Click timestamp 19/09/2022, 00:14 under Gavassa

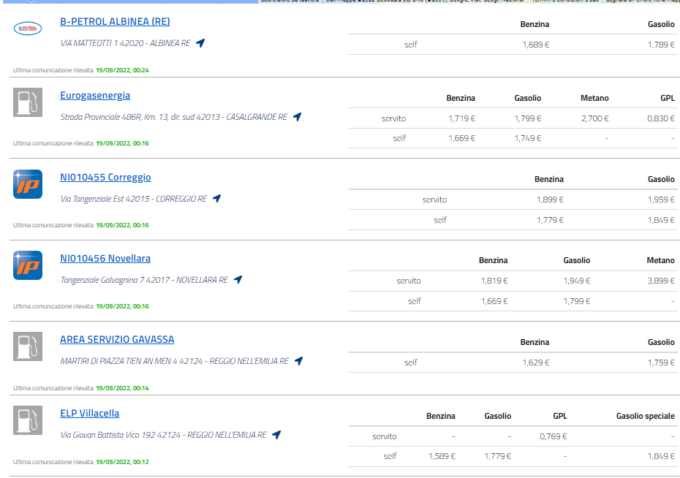click(x=122, y=388)
